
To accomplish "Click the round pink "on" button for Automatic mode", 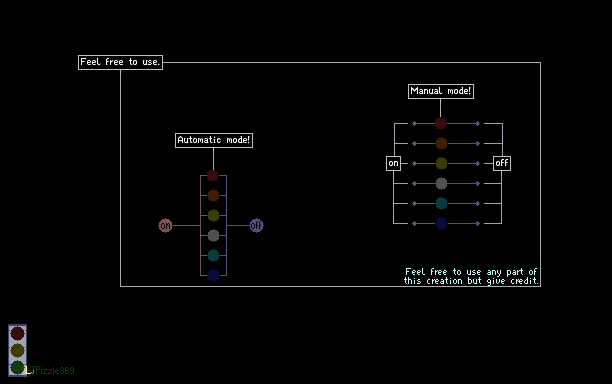I will tap(165, 225).
